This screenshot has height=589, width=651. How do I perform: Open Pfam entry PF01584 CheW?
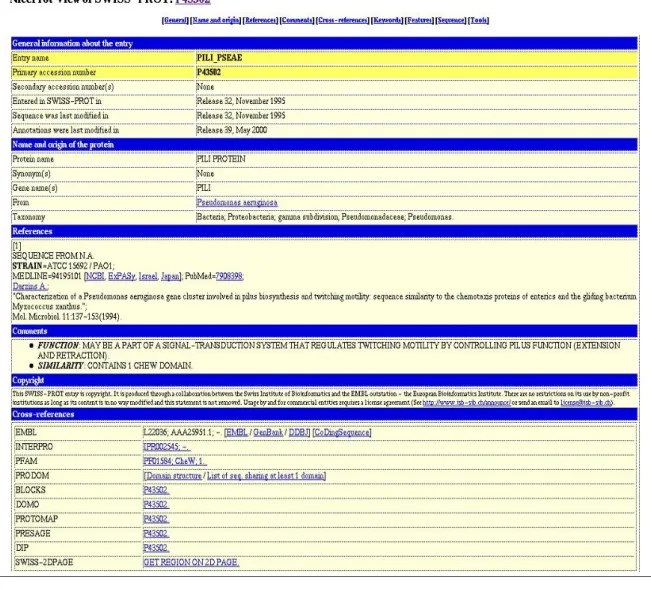(174, 462)
